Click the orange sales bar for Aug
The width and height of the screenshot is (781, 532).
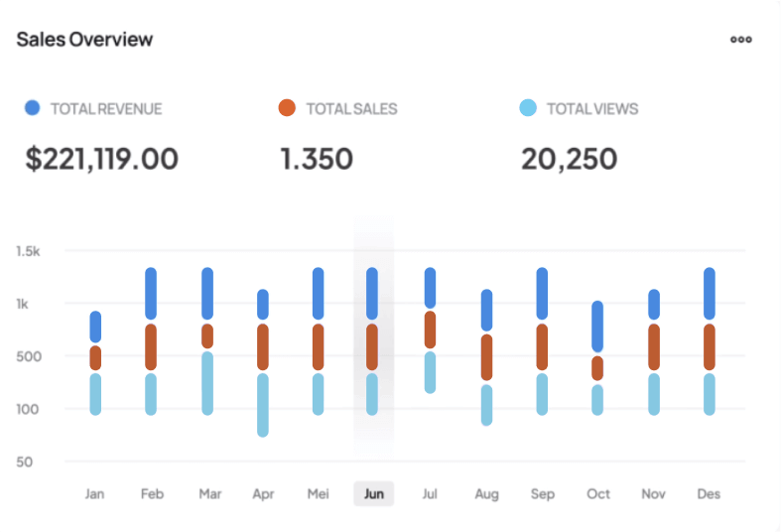coord(485,357)
